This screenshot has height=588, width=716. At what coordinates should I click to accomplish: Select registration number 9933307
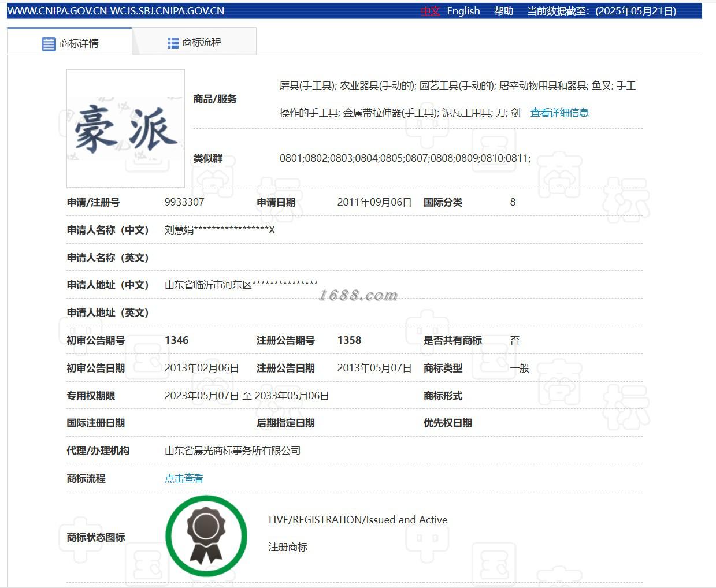click(x=184, y=202)
